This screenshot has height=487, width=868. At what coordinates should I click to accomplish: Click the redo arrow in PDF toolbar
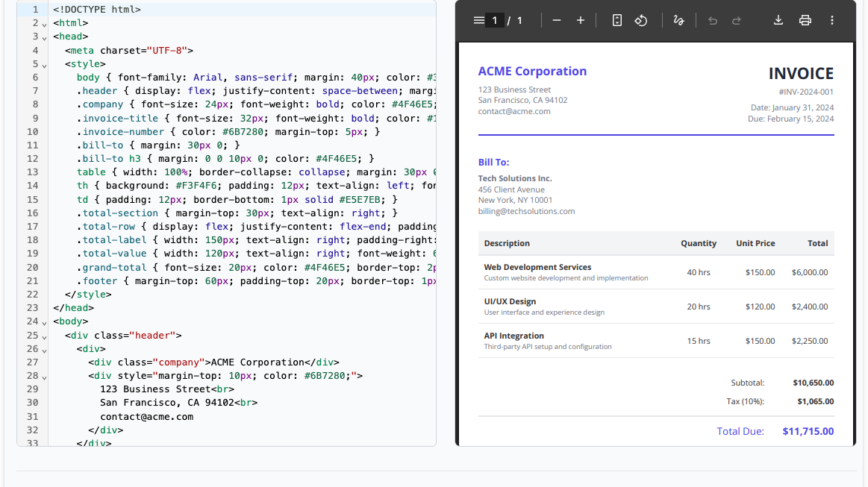(737, 20)
